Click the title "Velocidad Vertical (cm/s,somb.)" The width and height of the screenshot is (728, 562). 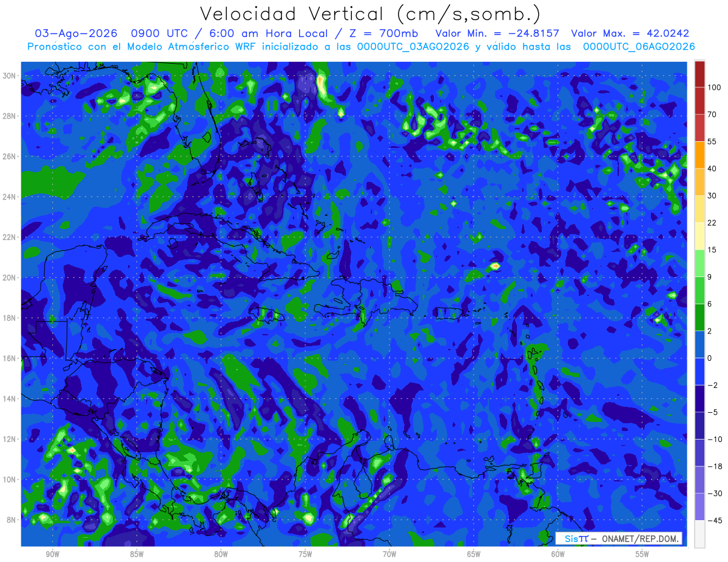[370, 14]
